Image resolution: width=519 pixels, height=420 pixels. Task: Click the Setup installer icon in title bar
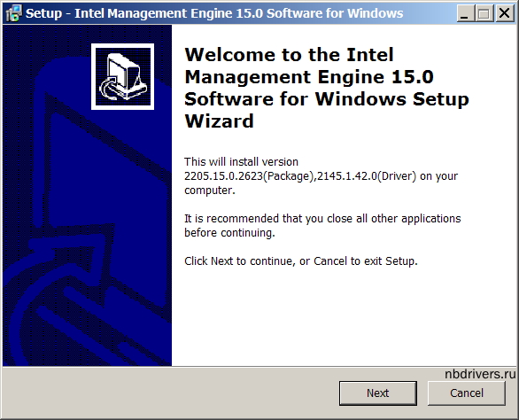click(13, 13)
